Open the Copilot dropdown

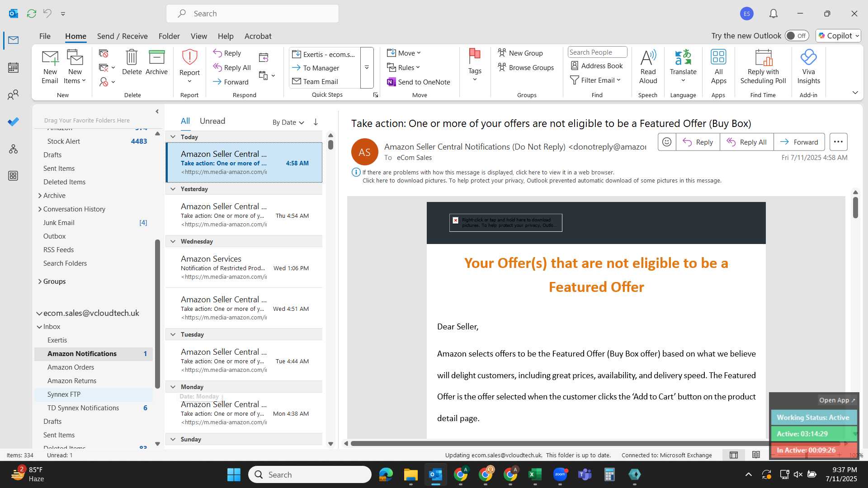click(x=838, y=36)
